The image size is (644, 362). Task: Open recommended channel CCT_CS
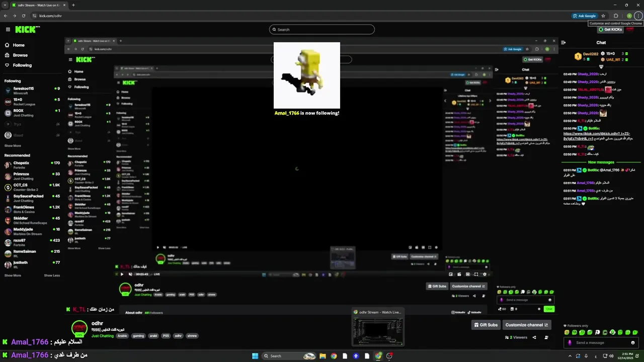(x=31, y=187)
